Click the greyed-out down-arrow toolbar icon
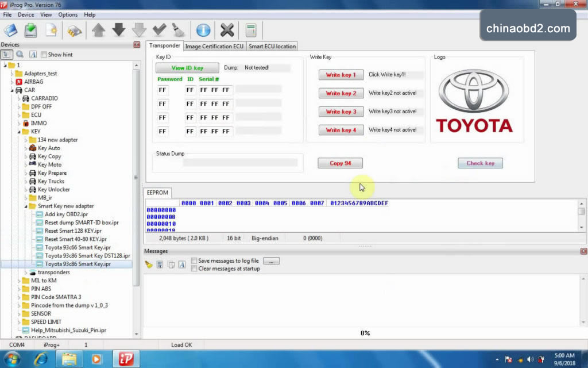588x368 pixels. (x=139, y=30)
